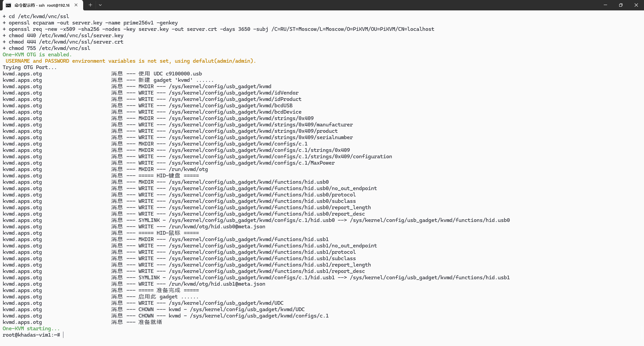Click the 'HID-鼠标' section header line
644x346 pixels.
[168, 233]
